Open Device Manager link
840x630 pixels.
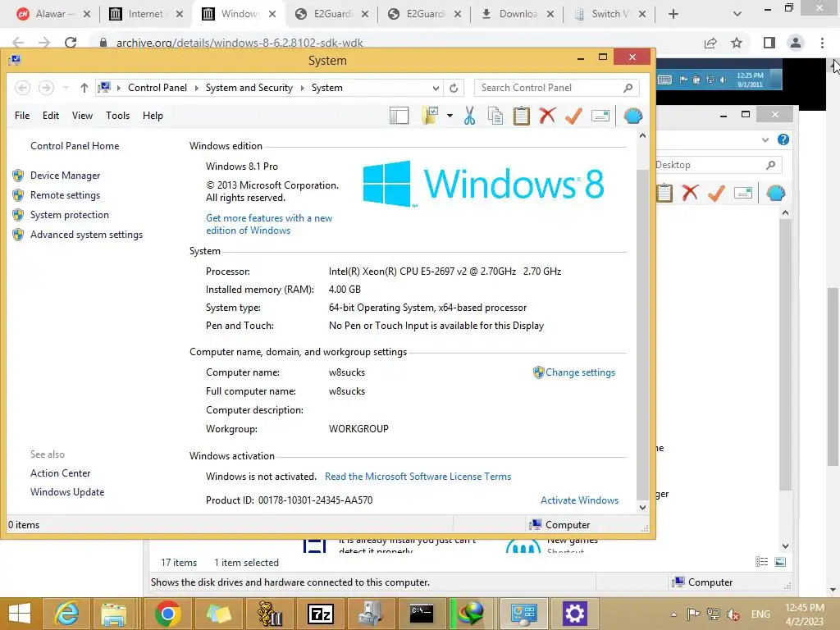66,176
